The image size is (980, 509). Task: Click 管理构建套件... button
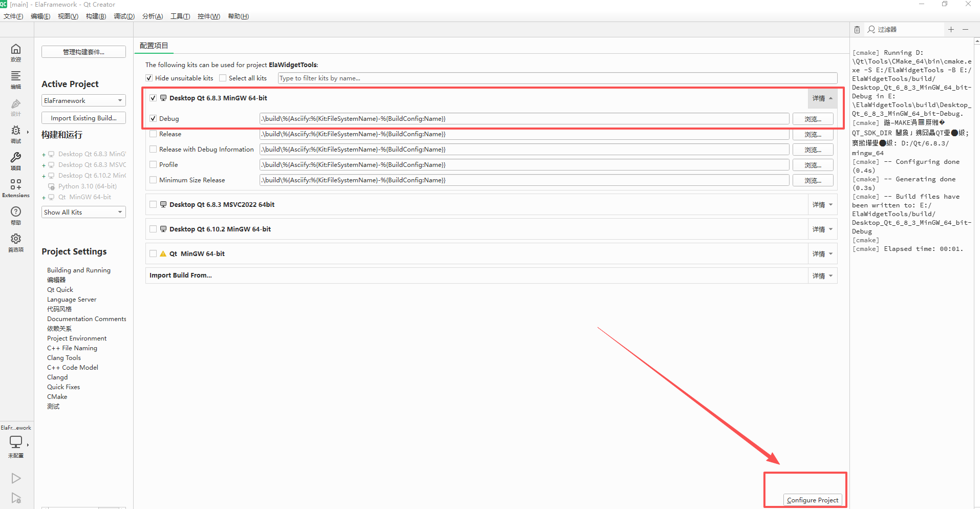[83, 52]
